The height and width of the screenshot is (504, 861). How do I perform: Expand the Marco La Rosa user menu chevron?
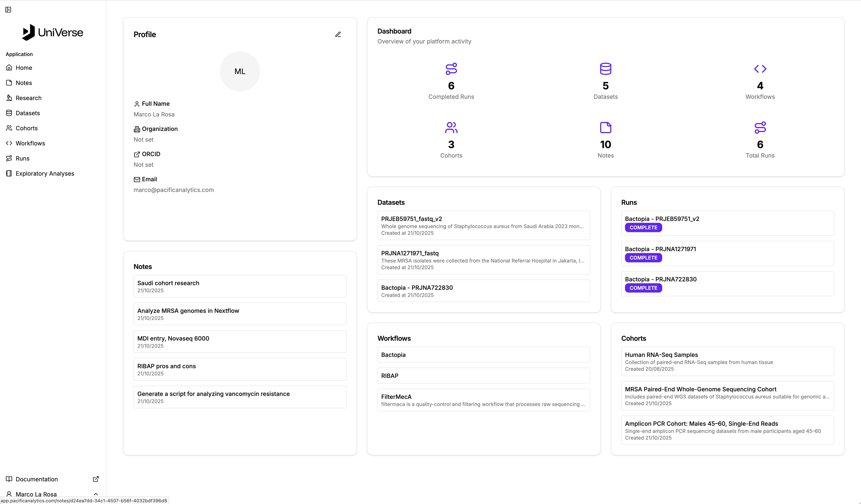click(96, 494)
